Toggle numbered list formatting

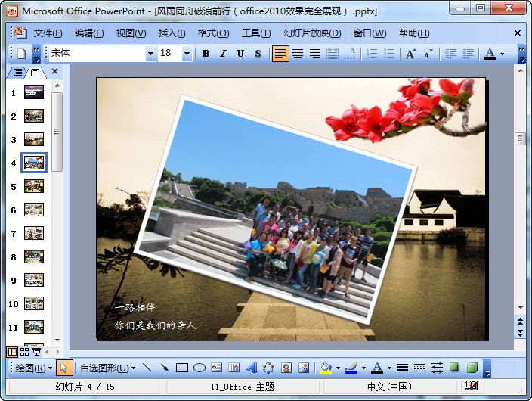coord(372,54)
